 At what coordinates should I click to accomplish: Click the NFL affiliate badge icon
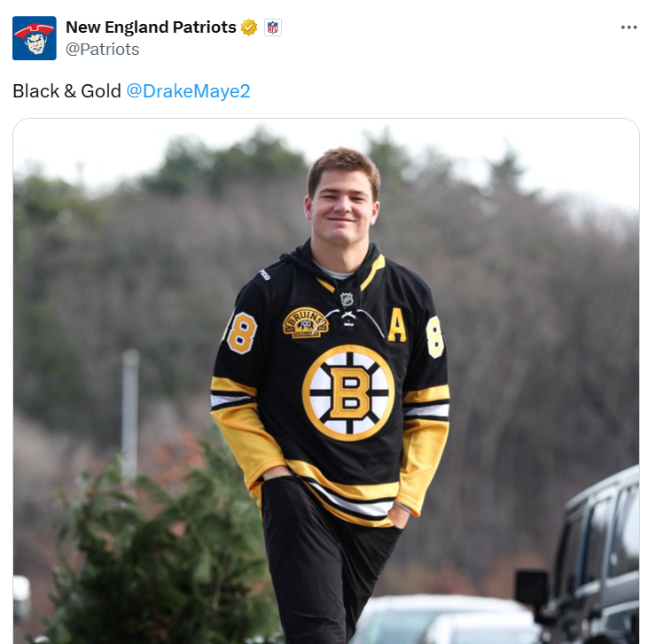[272, 27]
